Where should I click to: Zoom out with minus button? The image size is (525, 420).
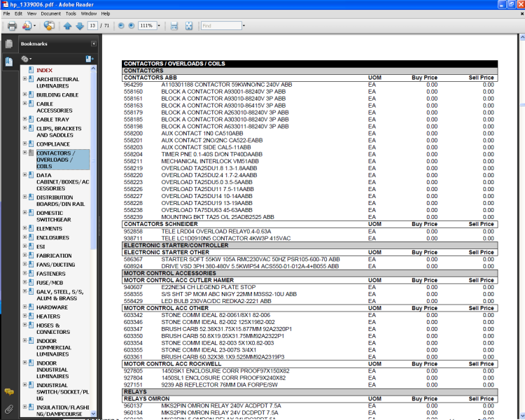point(121,25)
